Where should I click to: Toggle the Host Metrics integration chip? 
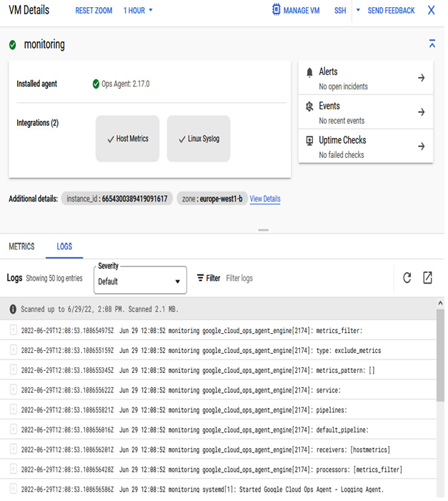tap(127, 139)
